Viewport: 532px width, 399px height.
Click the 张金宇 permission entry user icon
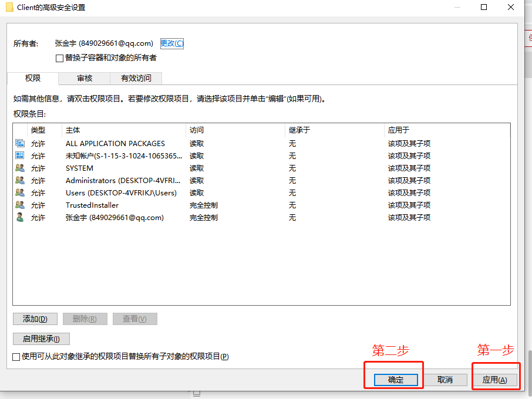pos(20,217)
